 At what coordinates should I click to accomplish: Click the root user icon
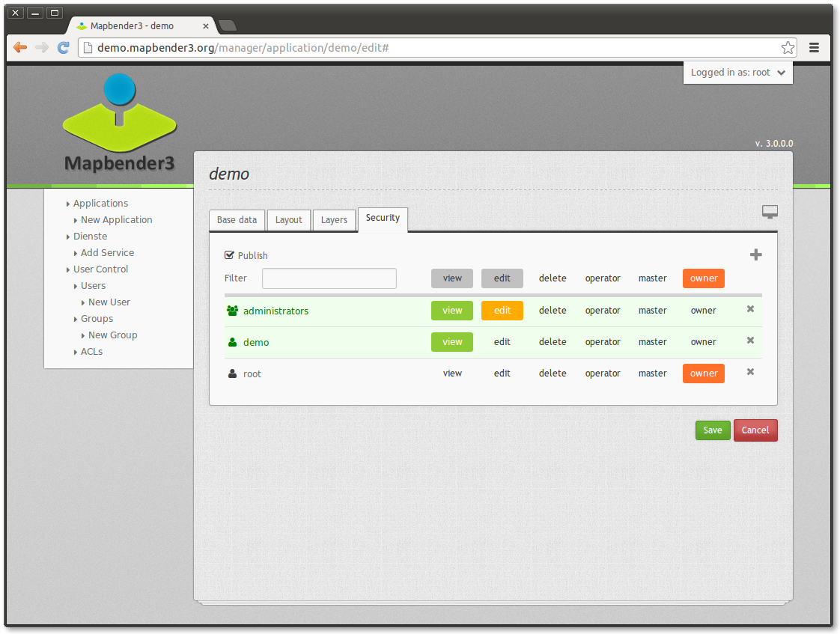[233, 374]
